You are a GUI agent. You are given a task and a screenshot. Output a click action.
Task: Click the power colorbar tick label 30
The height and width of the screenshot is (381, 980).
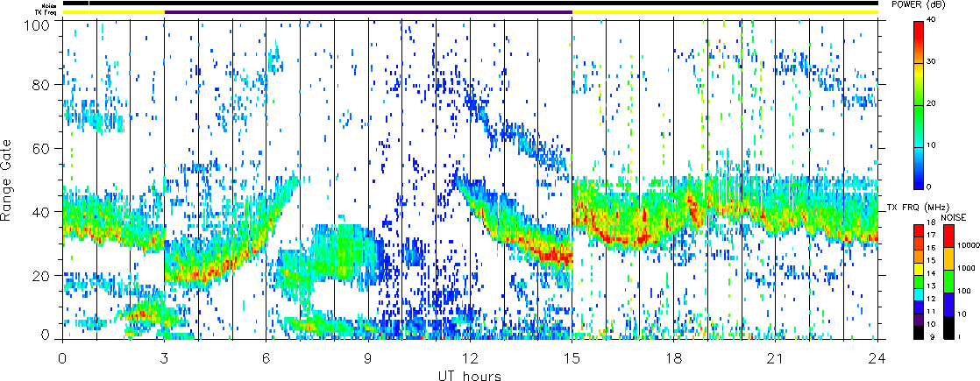[932, 62]
